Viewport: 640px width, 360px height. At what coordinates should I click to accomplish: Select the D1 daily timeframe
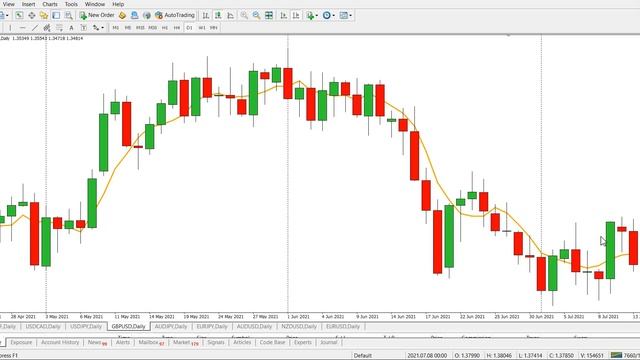189,28
